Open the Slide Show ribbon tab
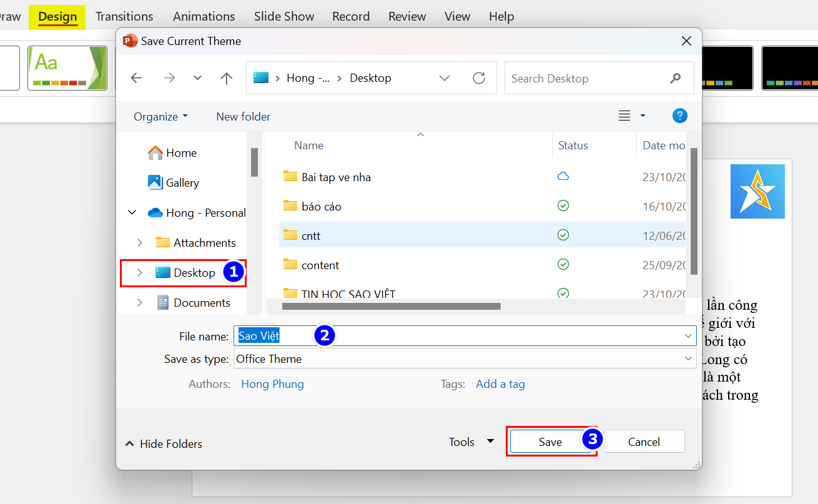This screenshot has height=504, width=818. pos(284,16)
